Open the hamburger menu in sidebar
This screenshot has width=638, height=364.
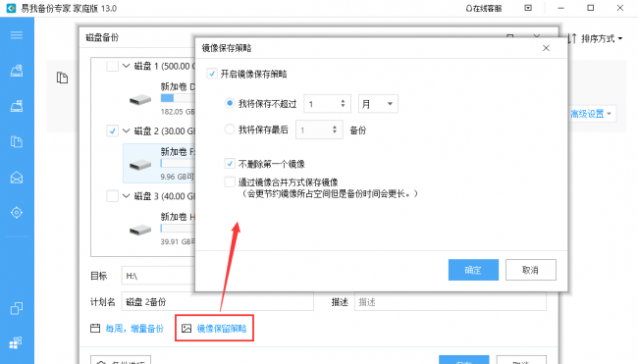pyautogui.click(x=17, y=35)
